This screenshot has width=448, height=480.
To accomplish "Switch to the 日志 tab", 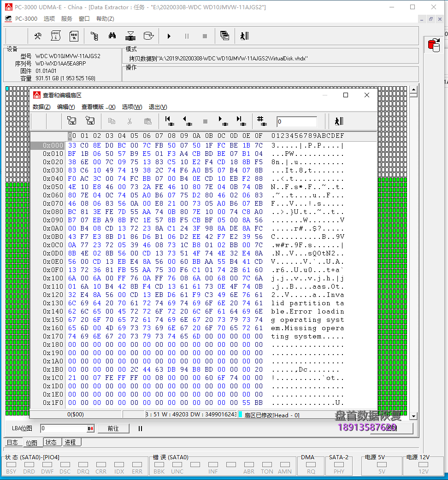I will [x=13, y=442].
